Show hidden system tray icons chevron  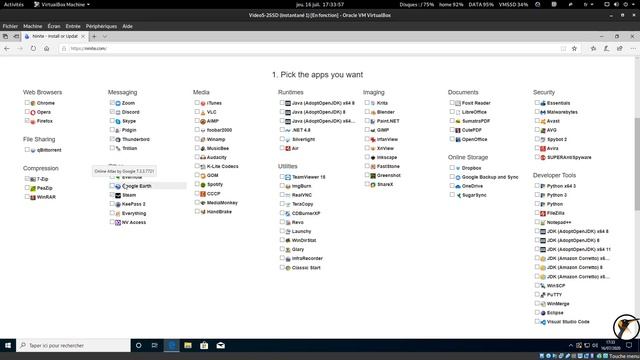point(571,345)
